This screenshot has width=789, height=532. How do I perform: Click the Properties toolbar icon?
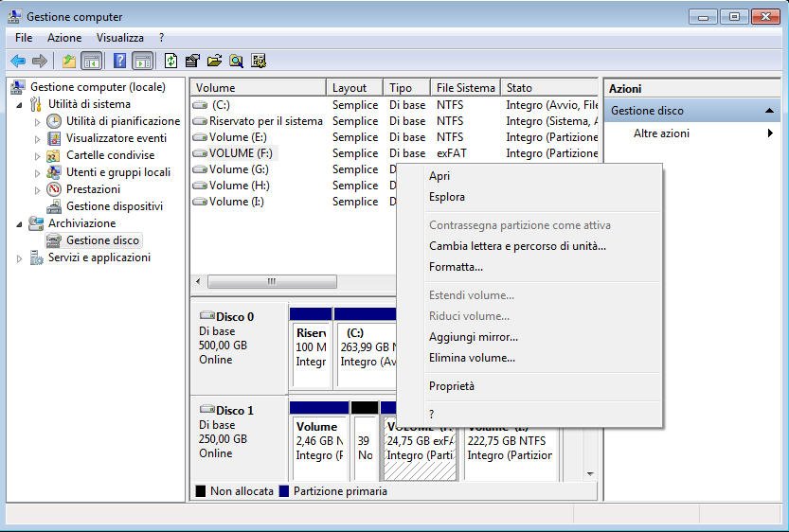192,62
